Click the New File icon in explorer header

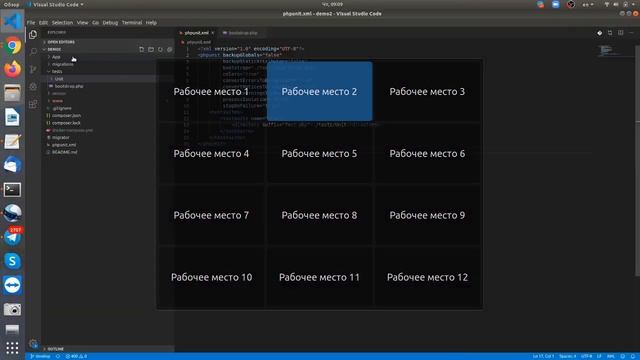(x=142, y=49)
